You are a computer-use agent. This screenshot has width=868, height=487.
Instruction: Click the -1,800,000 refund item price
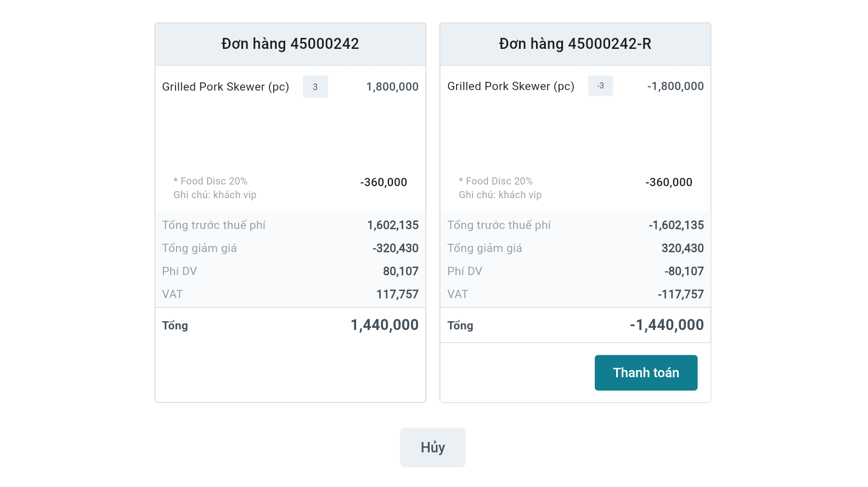pos(675,86)
